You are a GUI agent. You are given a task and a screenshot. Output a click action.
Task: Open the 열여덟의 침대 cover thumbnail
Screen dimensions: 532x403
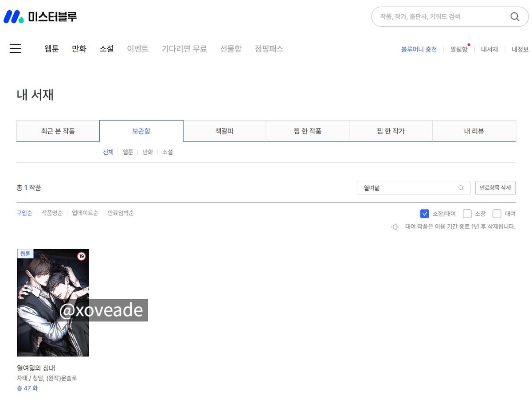click(53, 303)
